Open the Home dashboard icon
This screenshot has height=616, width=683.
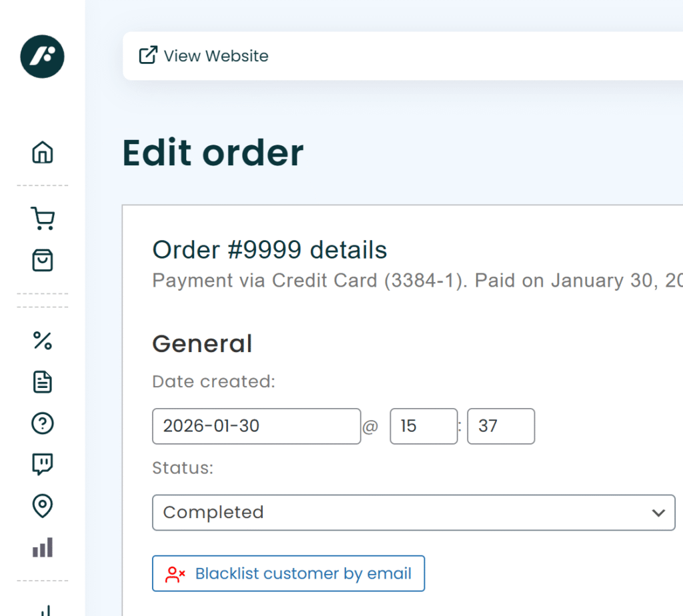43,153
